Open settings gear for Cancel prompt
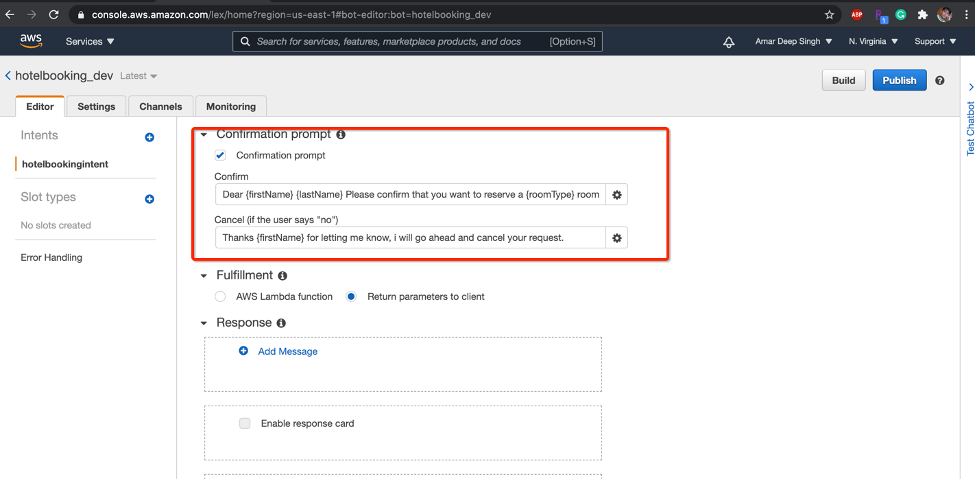The height and width of the screenshot is (479, 977). tap(617, 238)
